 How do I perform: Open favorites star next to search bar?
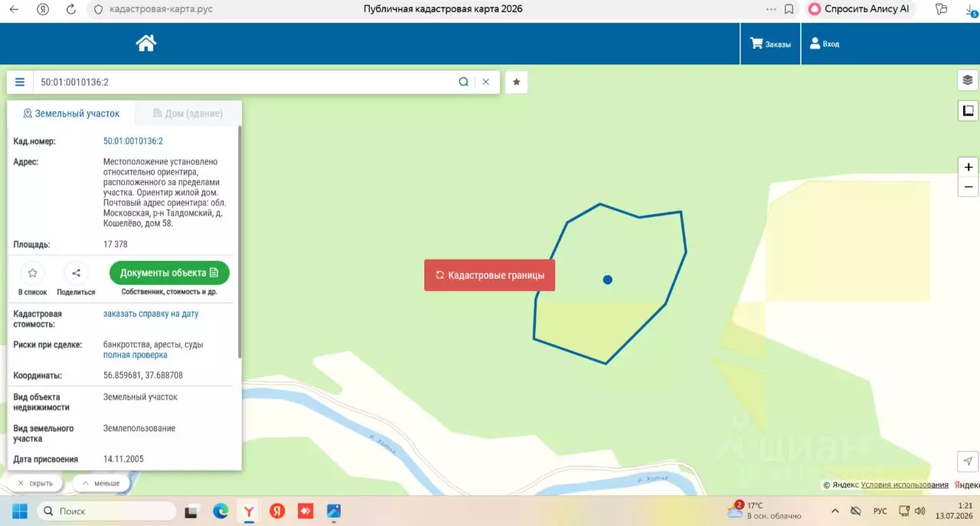[517, 82]
